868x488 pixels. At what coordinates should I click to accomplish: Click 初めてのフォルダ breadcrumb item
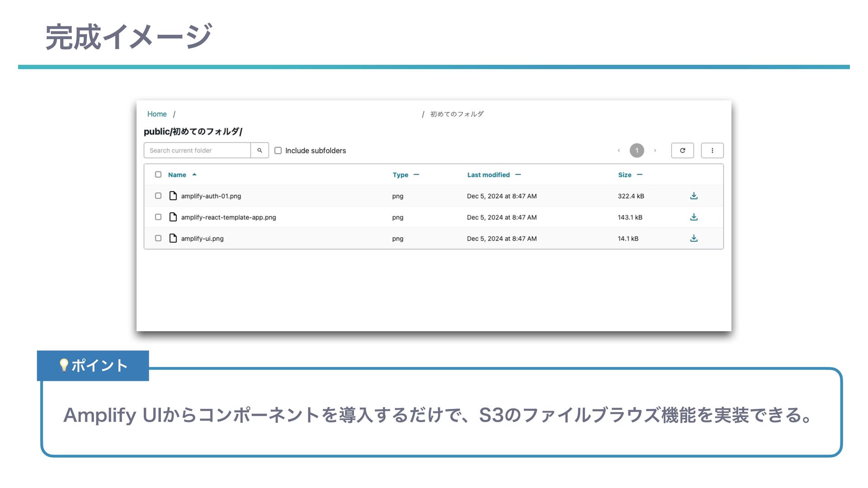(457, 114)
